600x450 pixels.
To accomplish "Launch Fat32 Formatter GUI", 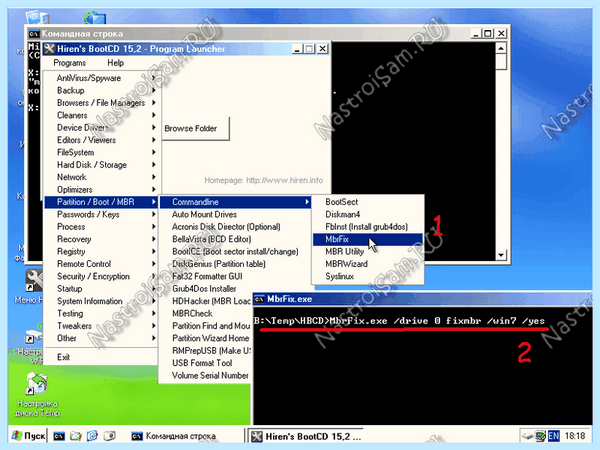I will pyautogui.click(x=235, y=276).
